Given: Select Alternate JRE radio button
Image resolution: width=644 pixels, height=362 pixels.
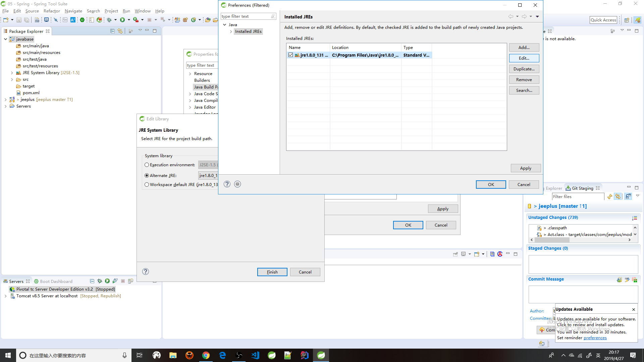Looking at the screenshot, I should 146,175.
